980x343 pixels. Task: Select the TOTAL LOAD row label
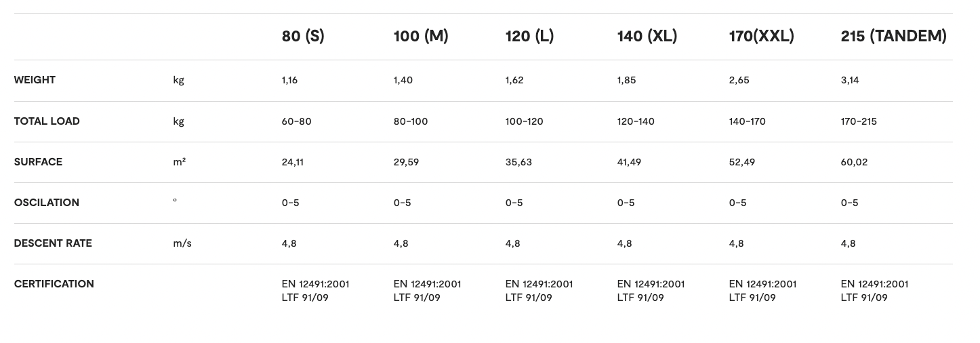[47, 121]
